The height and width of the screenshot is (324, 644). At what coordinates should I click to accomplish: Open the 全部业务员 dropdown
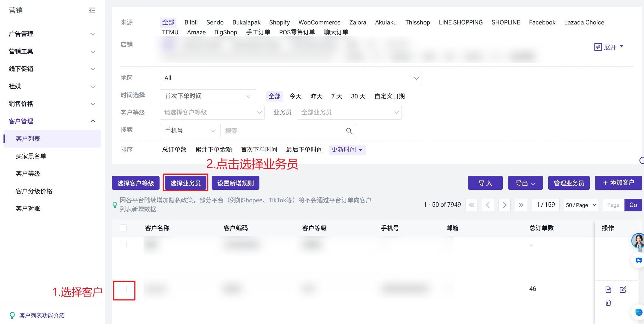[x=349, y=112]
